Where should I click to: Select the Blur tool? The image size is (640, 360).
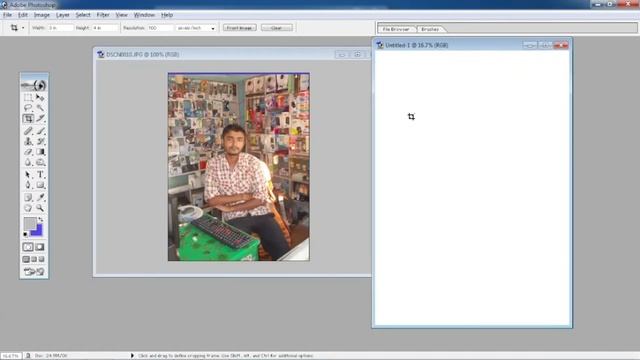point(28,162)
